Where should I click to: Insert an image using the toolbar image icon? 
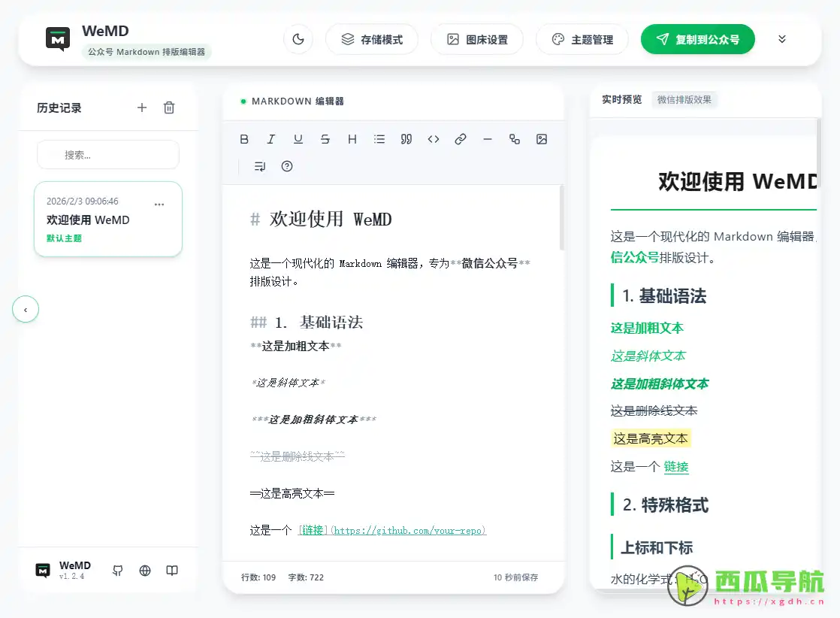tap(542, 139)
